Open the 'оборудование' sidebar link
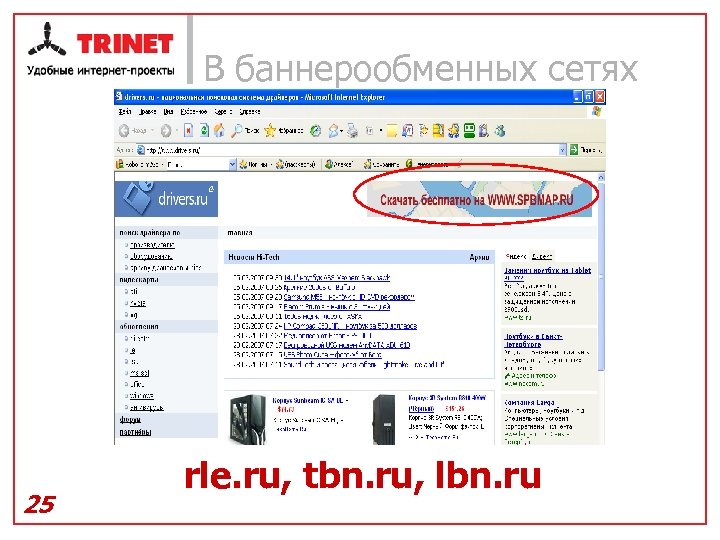The width and height of the screenshot is (720, 540). pos(151,256)
